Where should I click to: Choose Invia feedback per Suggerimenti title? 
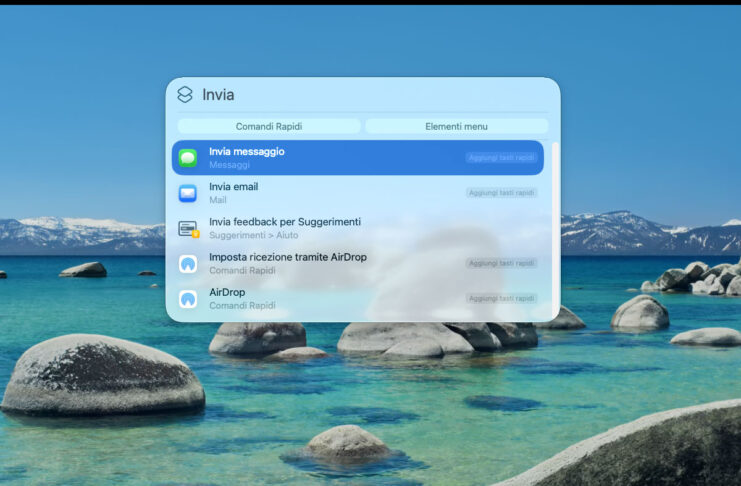point(285,222)
